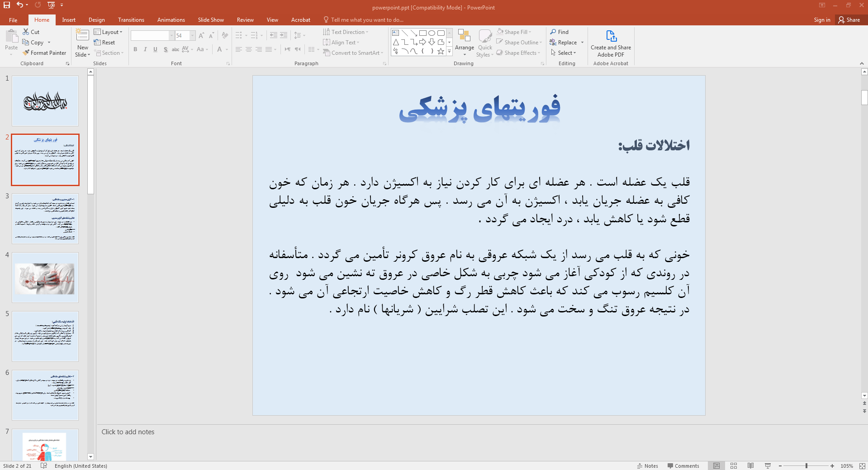Click Convert to SmartArt

tap(353, 53)
